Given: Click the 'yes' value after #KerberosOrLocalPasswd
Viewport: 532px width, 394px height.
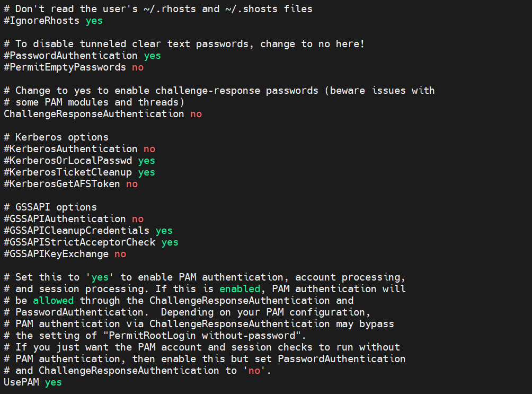Looking at the screenshot, I should point(146,161).
